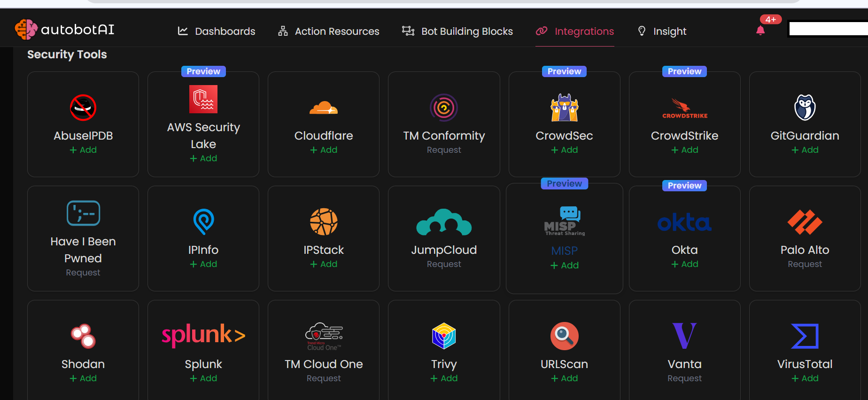This screenshot has height=400, width=868.
Task: Click the MISP Threat Sharing logo
Action: coord(565,221)
